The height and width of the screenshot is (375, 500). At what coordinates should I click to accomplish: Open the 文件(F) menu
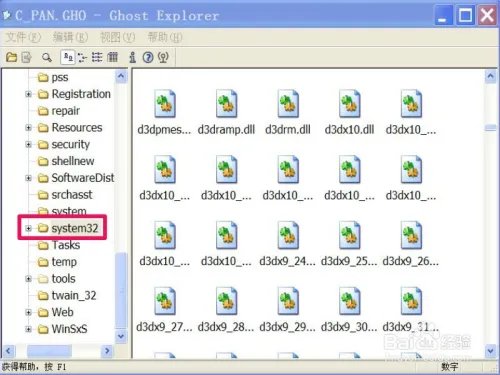point(23,37)
